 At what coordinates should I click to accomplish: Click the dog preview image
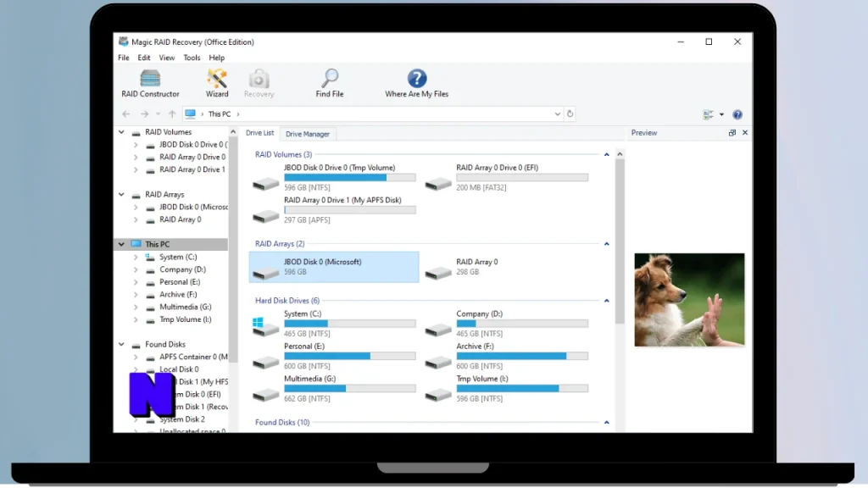tap(689, 300)
